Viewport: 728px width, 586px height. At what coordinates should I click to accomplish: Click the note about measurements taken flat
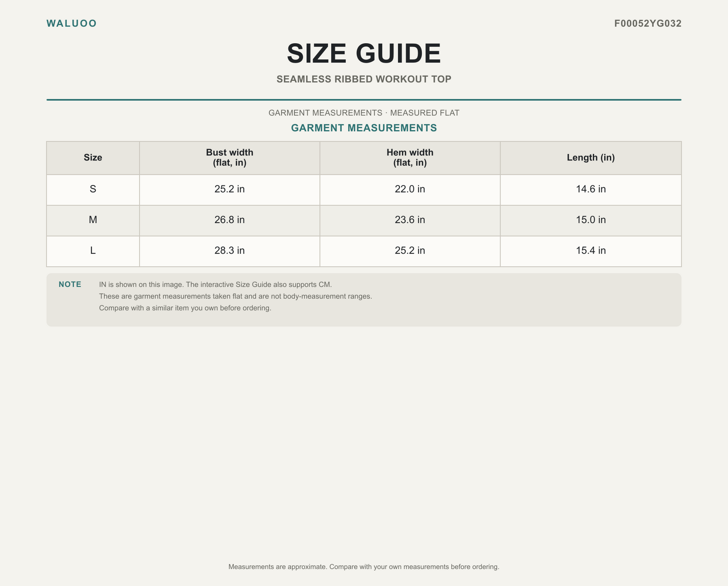pos(236,296)
